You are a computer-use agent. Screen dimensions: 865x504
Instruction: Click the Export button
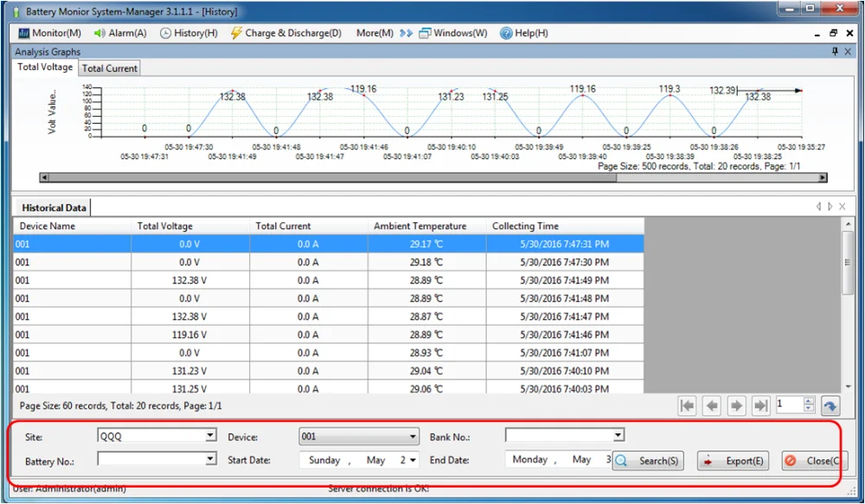tap(733, 461)
